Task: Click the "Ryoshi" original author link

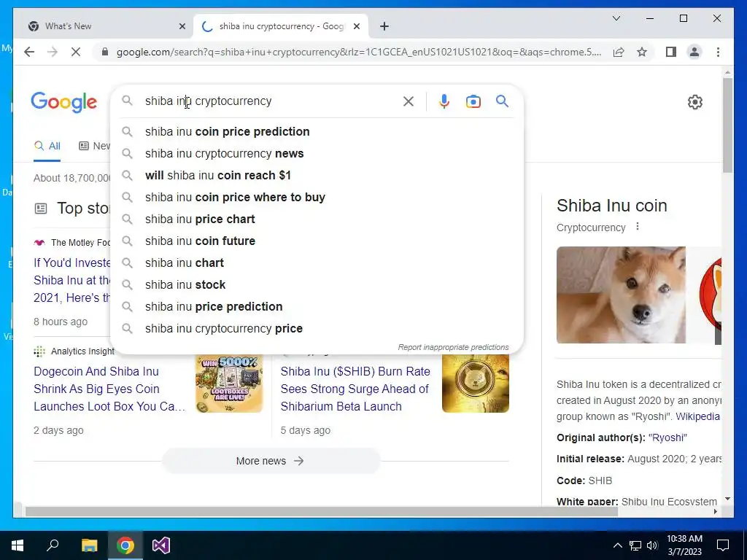Action: (667, 437)
